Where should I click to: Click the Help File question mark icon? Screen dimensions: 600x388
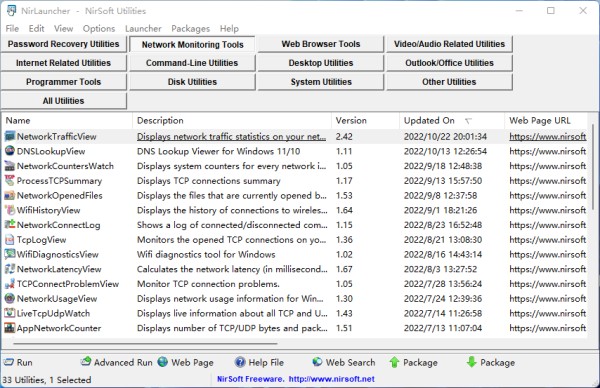[240, 362]
